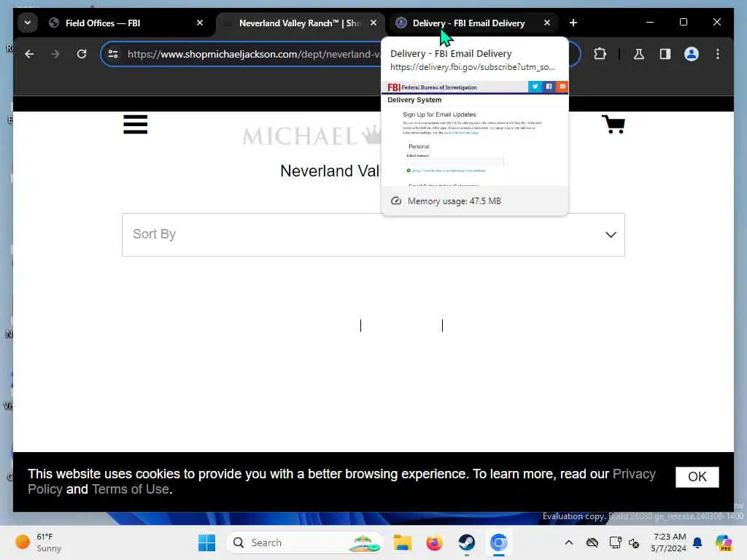Open a new tab with plus button

[x=573, y=23]
